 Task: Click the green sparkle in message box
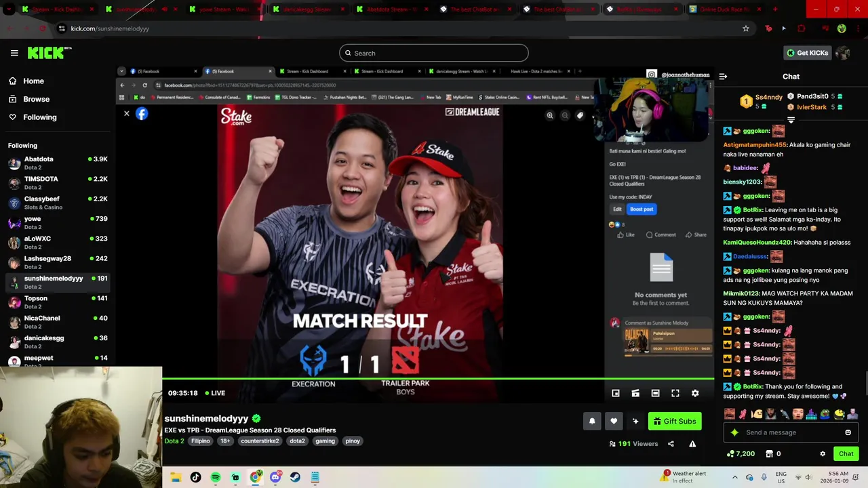point(734,432)
